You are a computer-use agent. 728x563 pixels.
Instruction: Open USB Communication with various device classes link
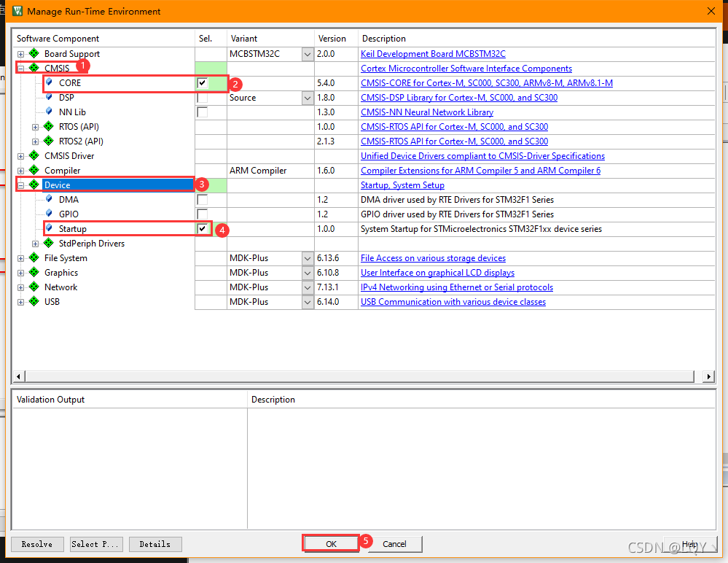453,301
